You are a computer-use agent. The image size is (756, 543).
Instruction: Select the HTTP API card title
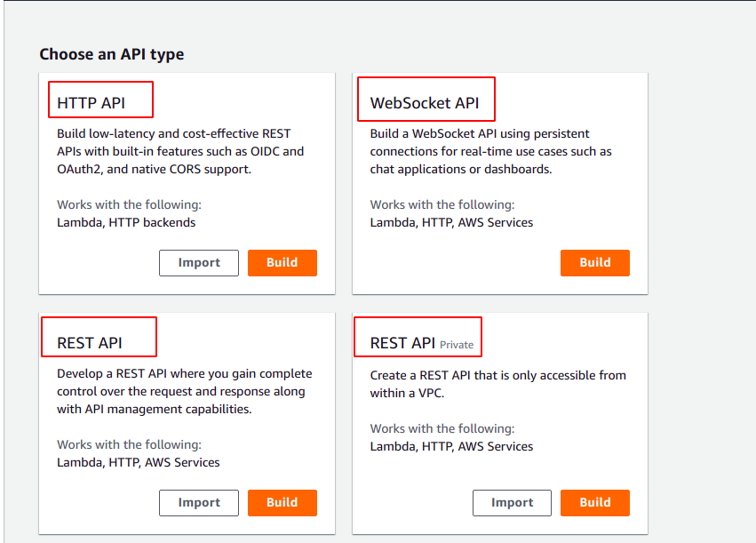pos(91,103)
